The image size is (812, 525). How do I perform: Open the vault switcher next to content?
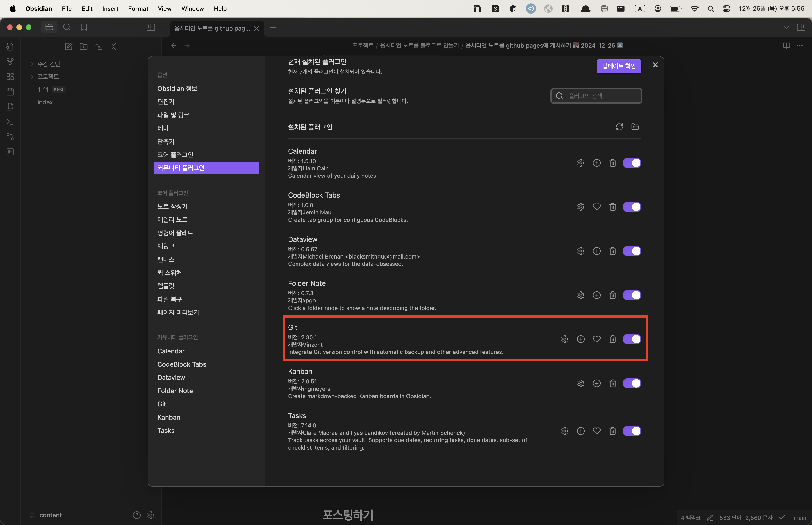point(32,515)
